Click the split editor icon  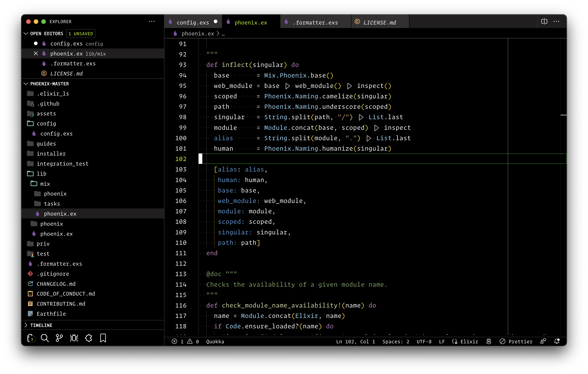click(544, 21)
